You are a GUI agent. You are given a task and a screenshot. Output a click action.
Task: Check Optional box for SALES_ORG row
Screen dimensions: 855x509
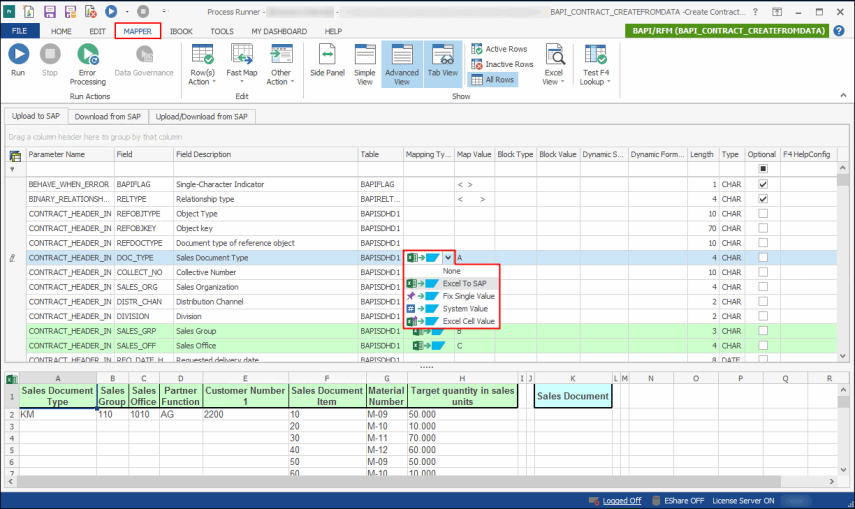click(x=763, y=287)
